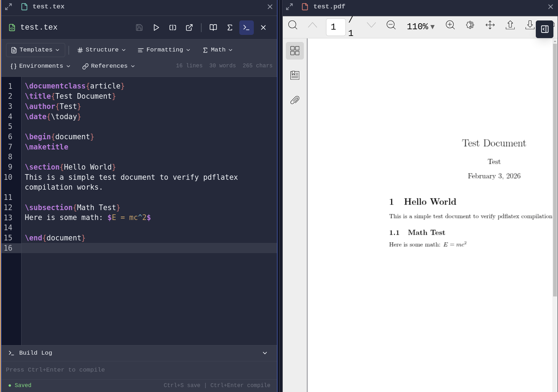Open the split view icon in test.tex toolbar
Image resolution: width=558 pixels, height=392 pixels.
click(173, 27)
